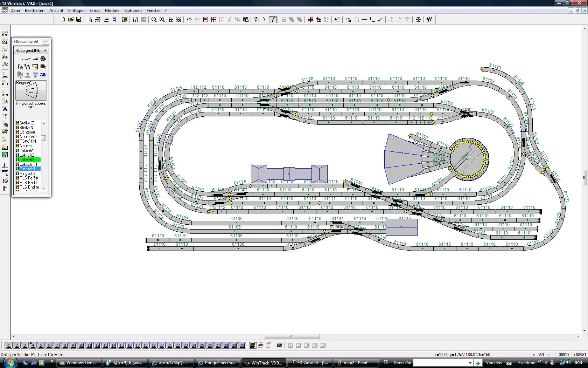Select the 20° flex track tool
The height and width of the screenshot is (368, 588).
click(x=5, y=41)
